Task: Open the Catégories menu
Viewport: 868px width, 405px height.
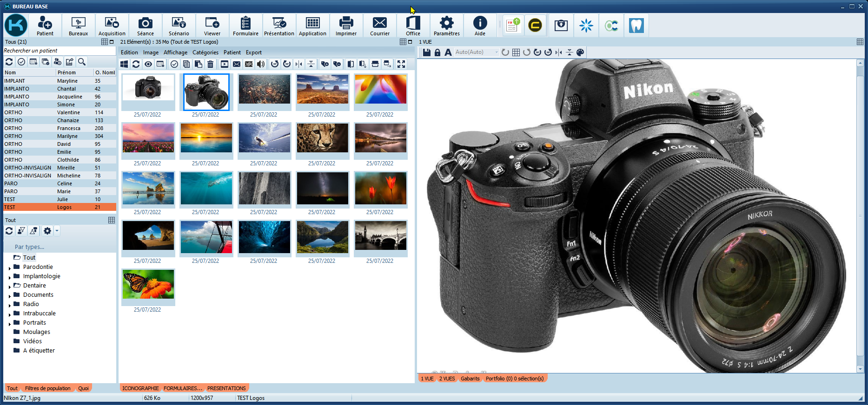Action: pyautogui.click(x=205, y=52)
